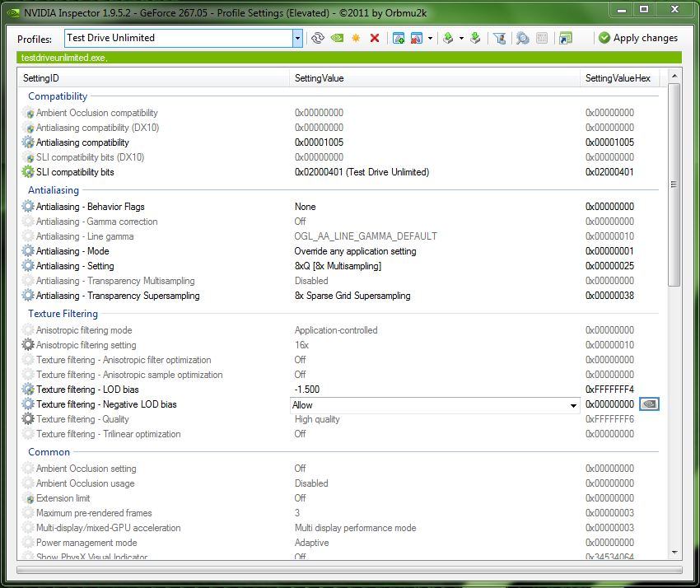Image resolution: width=700 pixels, height=588 pixels.
Task: Click the gear icon for Transparency Supersampling
Action: [28, 296]
